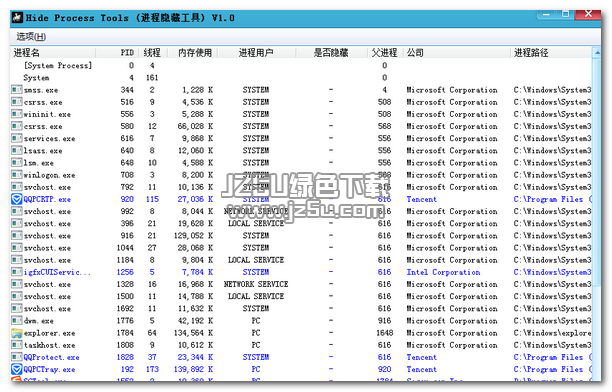Click the igfxCUIServic... process icon
612x392 pixels.
(17, 272)
